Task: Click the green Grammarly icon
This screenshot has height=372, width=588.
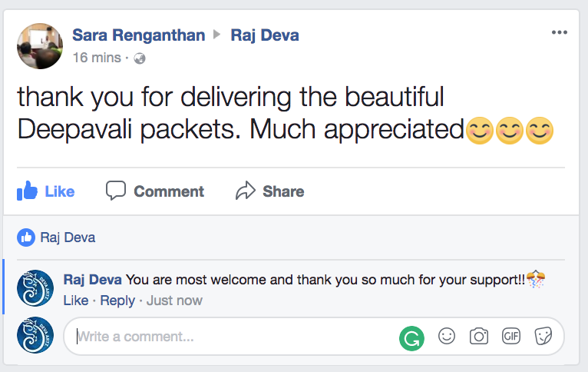Action: [411, 337]
